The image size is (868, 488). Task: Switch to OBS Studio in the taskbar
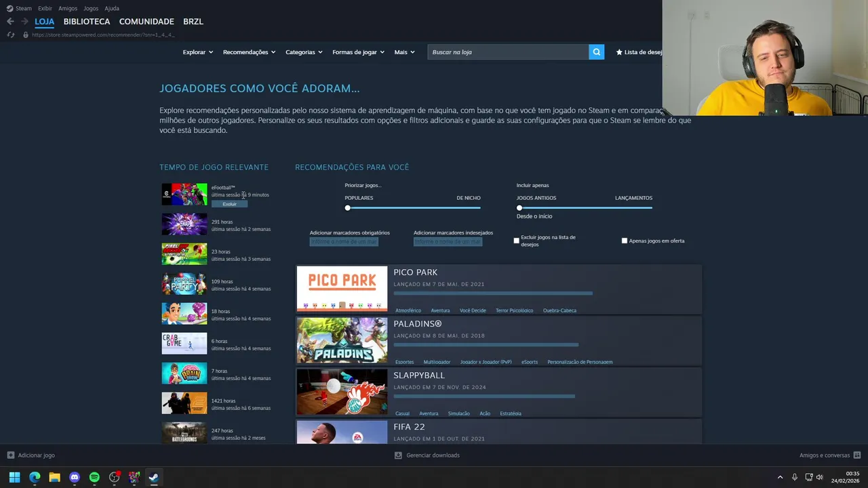click(115, 477)
